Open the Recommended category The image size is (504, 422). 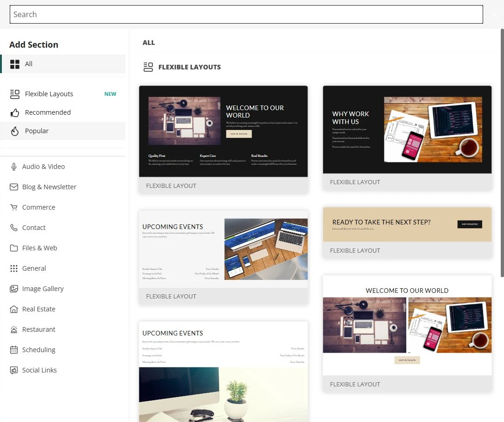pos(63,113)
